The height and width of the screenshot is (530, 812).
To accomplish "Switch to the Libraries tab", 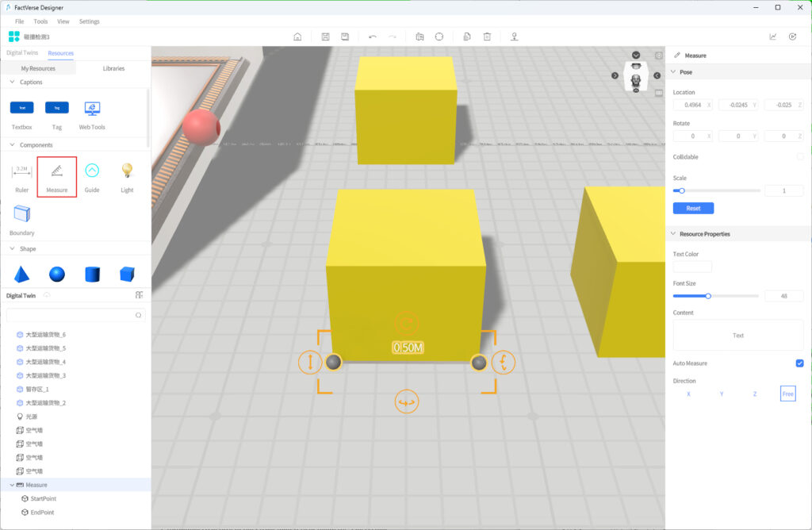I will tap(113, 68).
